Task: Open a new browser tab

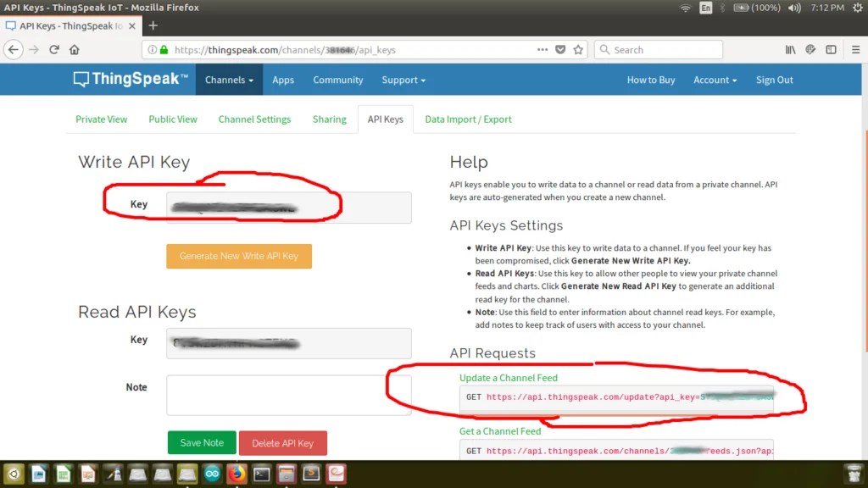Action: click(153, 26)
